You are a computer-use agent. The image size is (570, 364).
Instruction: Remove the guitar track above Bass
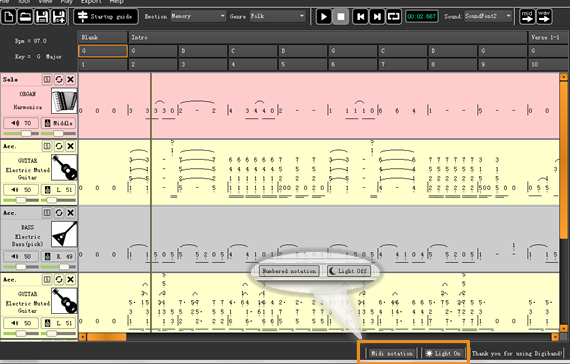point(71,146)
